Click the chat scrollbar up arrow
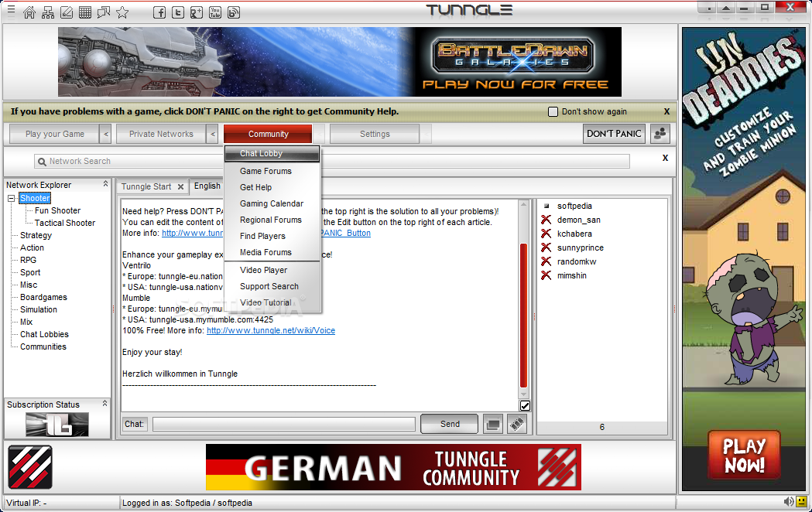 (x=523, y=205)
